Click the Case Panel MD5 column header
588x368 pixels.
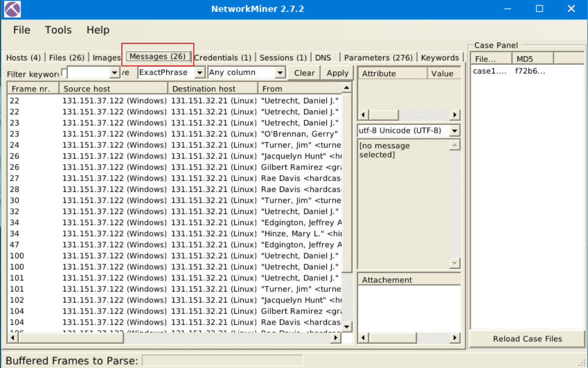533,59
